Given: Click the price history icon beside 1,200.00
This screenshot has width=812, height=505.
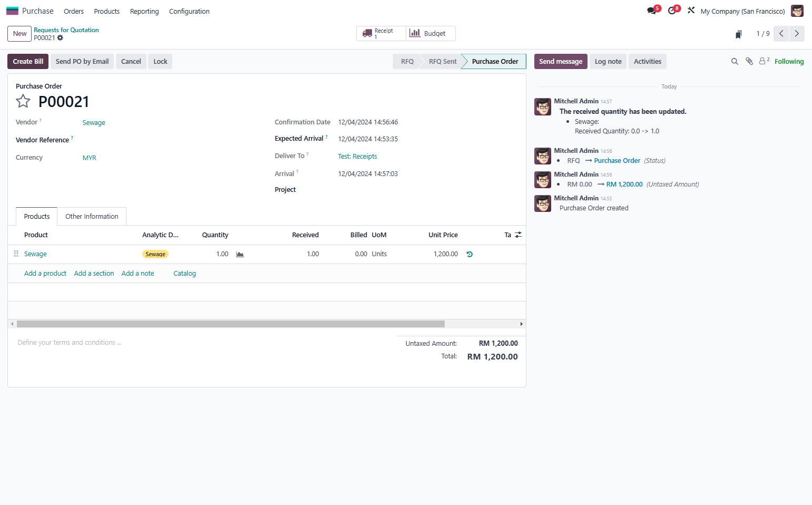Looking at the screenshot, I should [469, 254].
